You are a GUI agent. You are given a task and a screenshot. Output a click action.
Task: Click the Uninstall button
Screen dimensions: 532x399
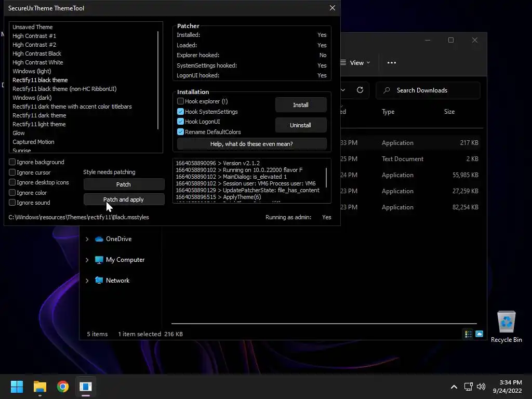pos(301,125)
